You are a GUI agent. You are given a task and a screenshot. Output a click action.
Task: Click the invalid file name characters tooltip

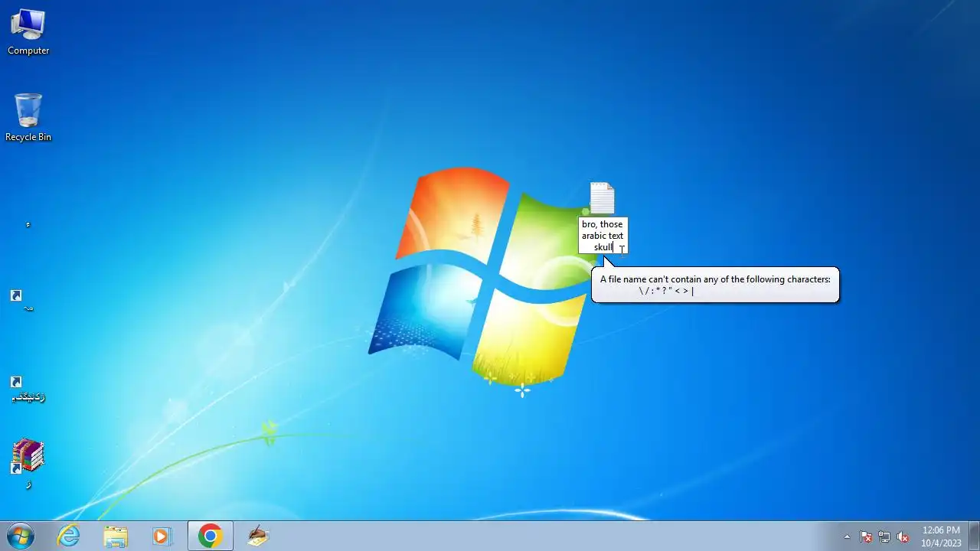pyautogui.click(x=715, y=285)
